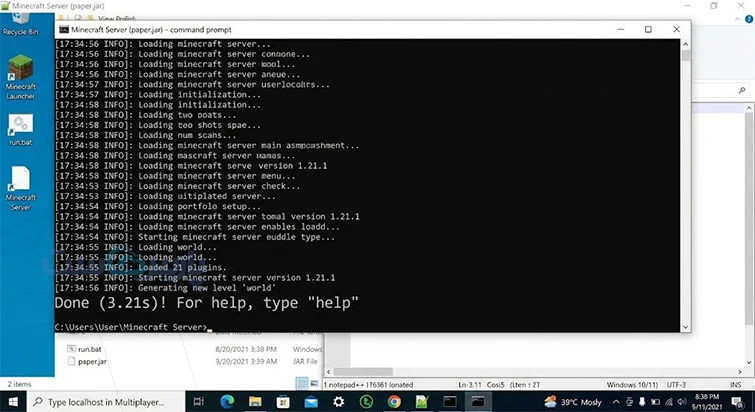Open the Recycle Bin desktop icon
Viewport: 755px width, 412px height.
coord(20,25)
